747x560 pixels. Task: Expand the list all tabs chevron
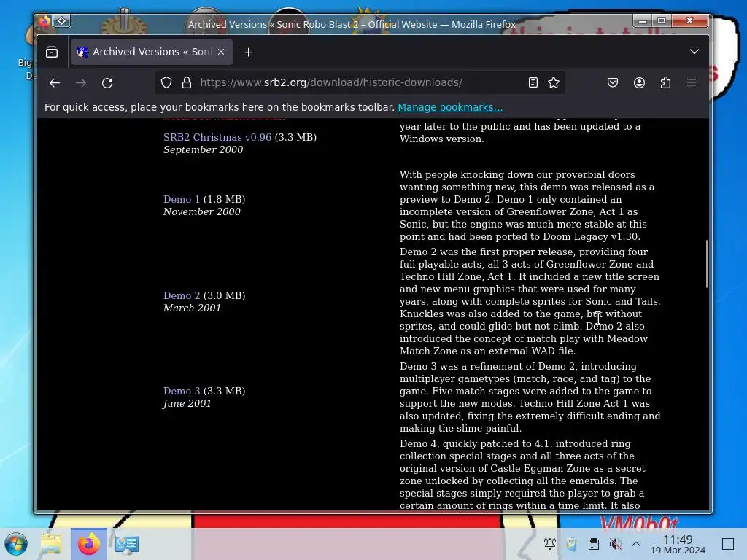click(x=694, y=52)
